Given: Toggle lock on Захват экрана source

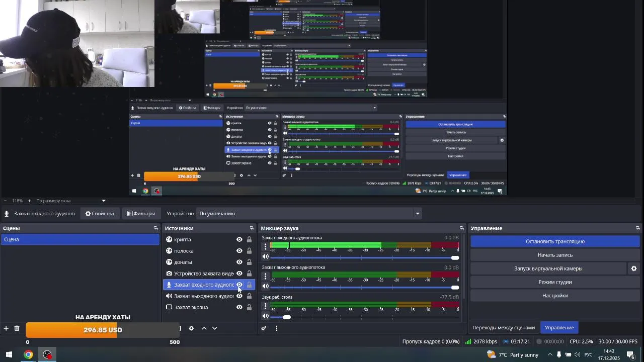Looking at the screenshot, I should (x=249, y=307).
